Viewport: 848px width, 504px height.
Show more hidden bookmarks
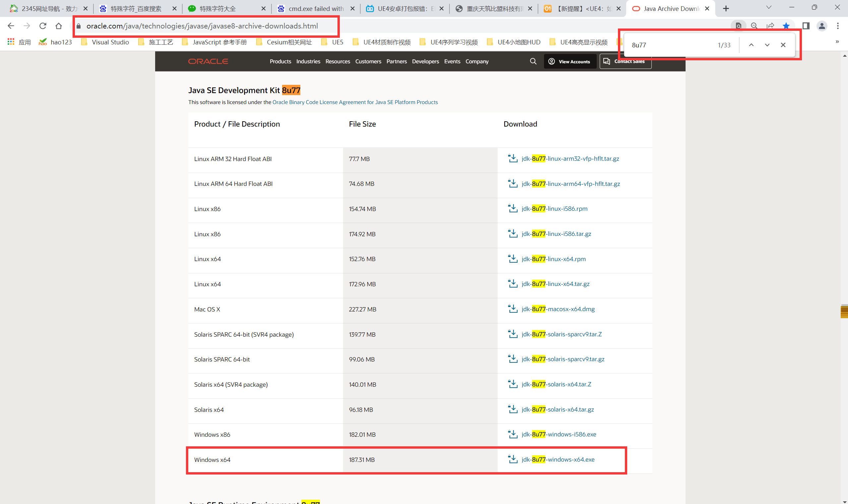click(837, 42)
